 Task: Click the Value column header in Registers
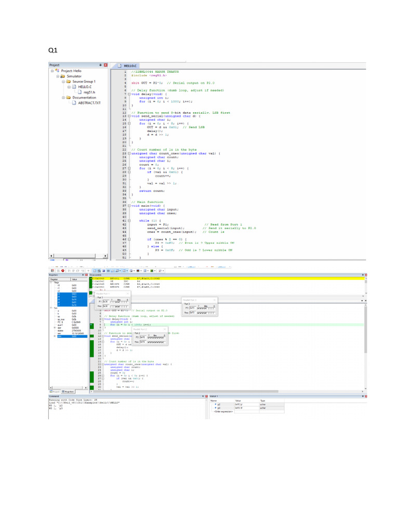click(79, 279)
